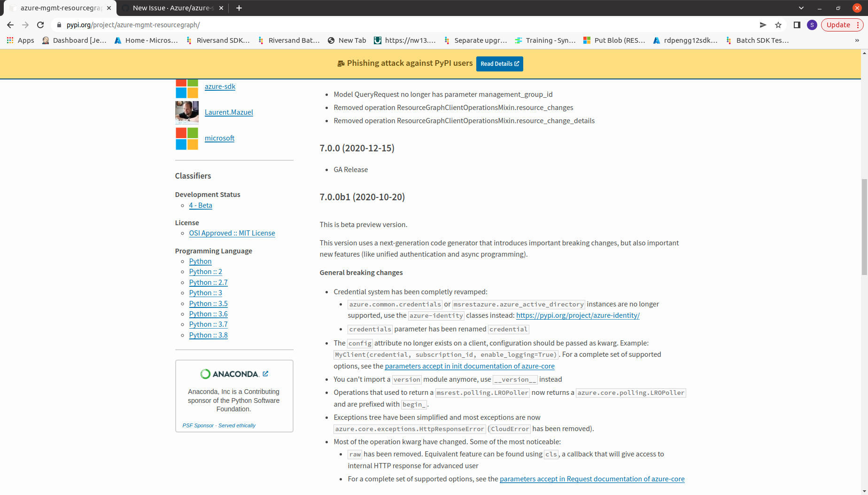This screenshot has height=495, width=868.
Task: Click the Read Details button
Action: tap(499, 63)
